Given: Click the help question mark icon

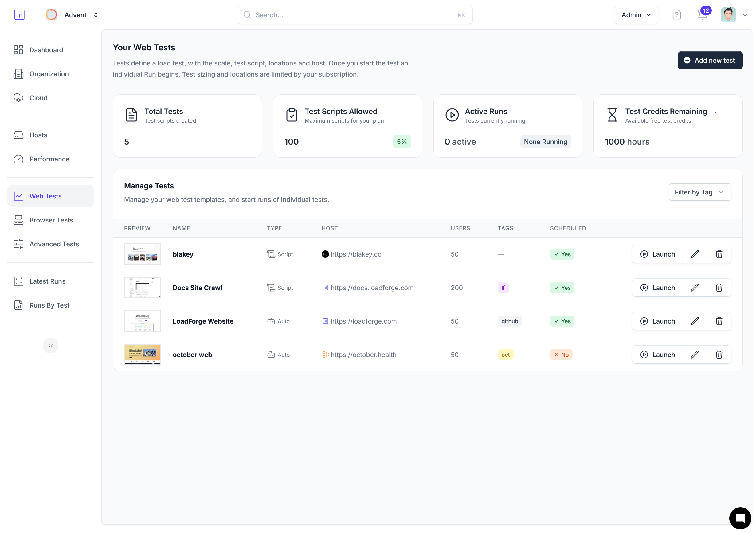Looking at the screenshot, I should point(676,15).
